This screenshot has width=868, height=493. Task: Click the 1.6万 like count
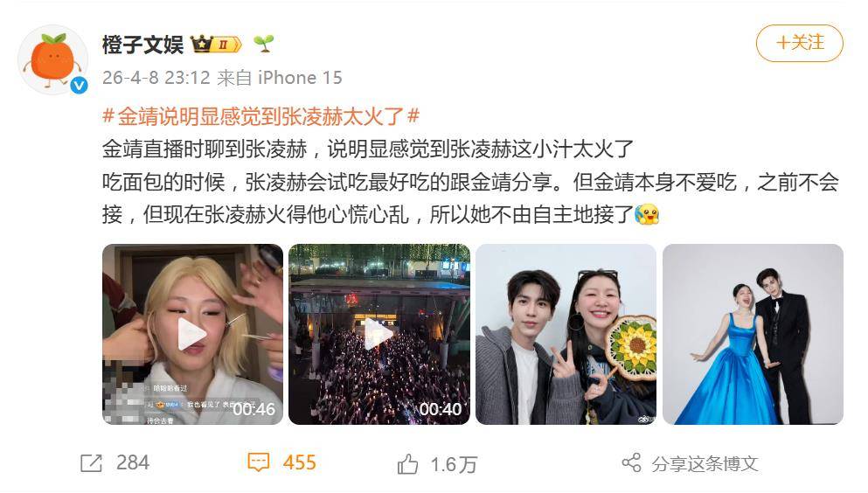click(x=454, y=465)
